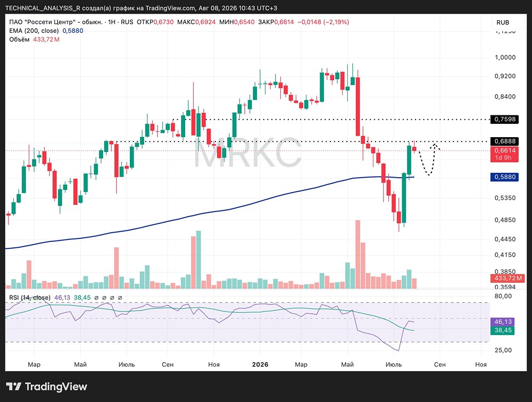Click the black 0,7598 price level label
The width and height of the screenshot is (532, 402).
[x=504, y=119]
